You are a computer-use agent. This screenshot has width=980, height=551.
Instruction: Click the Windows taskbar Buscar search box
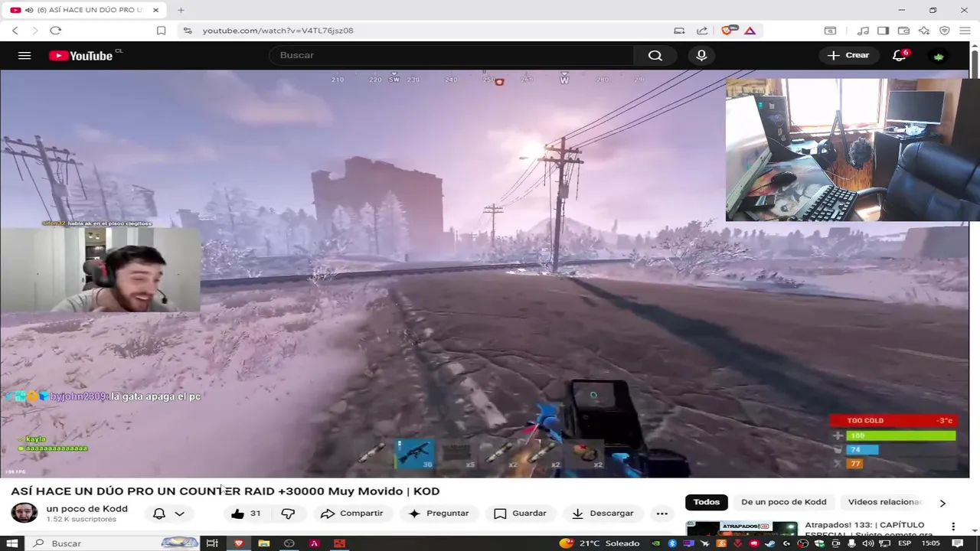(x=113, y=543)
